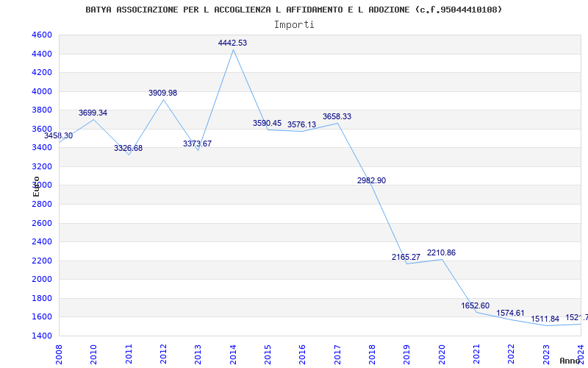588x368 pixels.
Task: Click the 3576.13 data label
Action: [x=301, y=124]
